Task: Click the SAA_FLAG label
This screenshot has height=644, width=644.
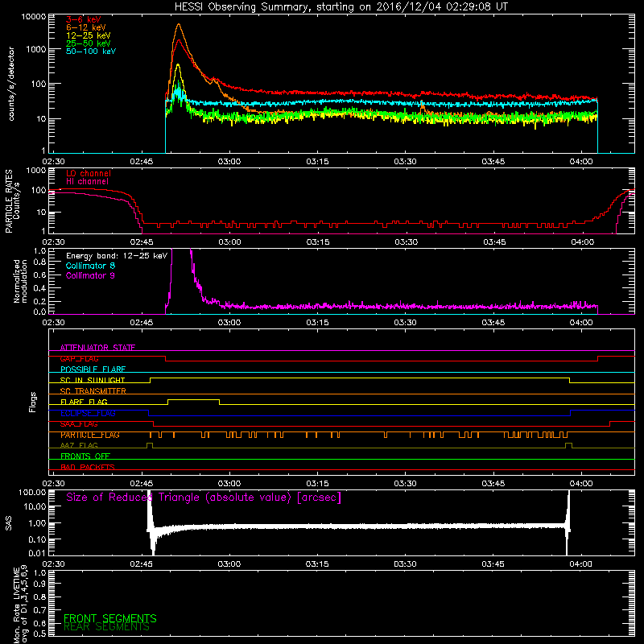Action: pos(79,424)
